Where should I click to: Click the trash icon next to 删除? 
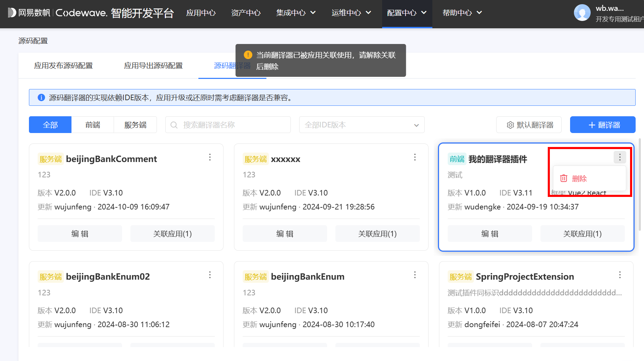[x=564, y=178]
